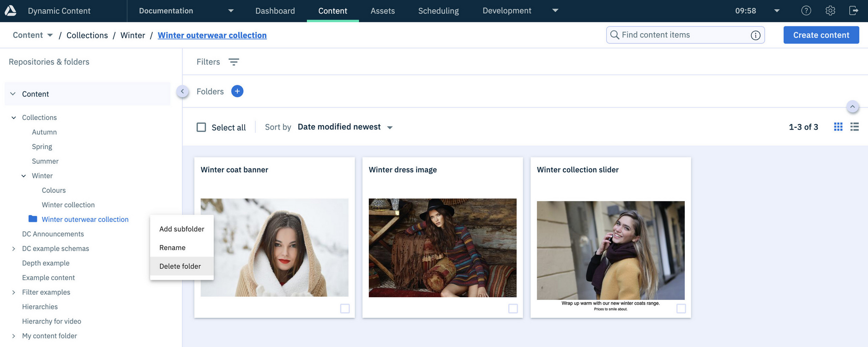
Task: Collapse the Content repository chevron
Action: pyautogui.click(x=13, y=94)
